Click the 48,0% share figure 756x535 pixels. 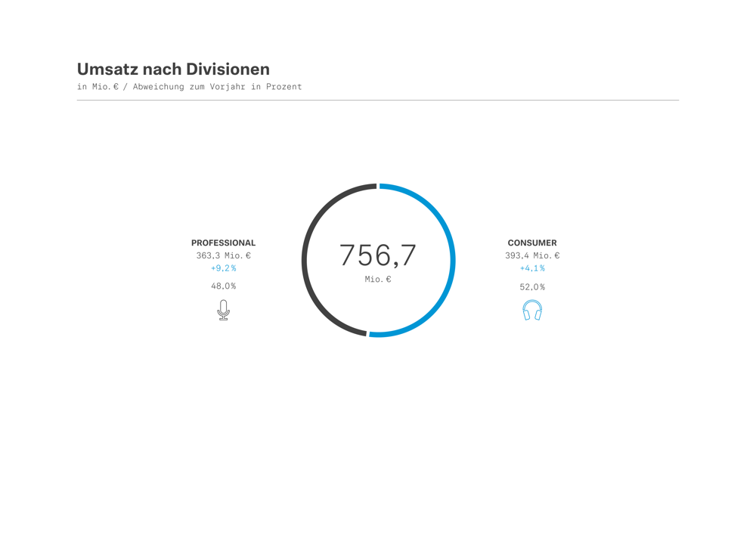click(223, 286)
